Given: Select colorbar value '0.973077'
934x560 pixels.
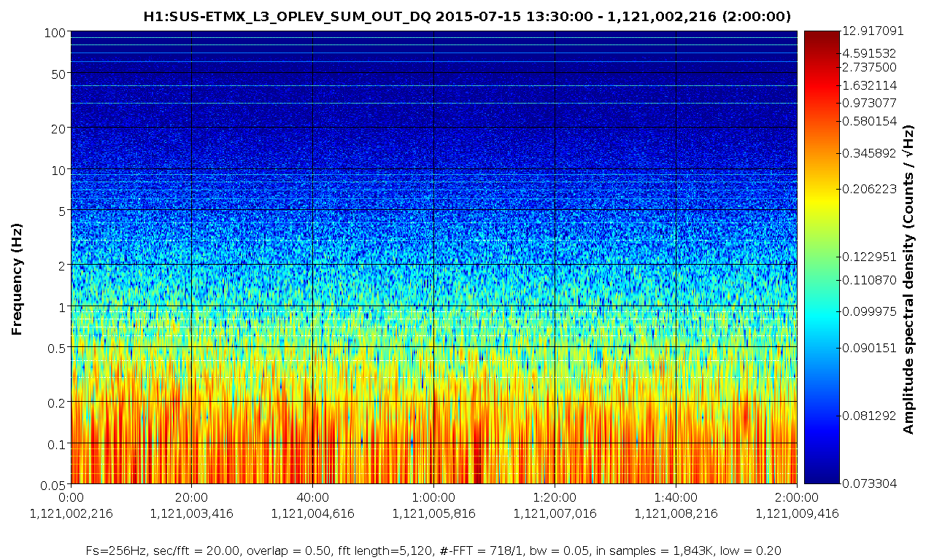Looking at the screenshot, I should (869, 103).
